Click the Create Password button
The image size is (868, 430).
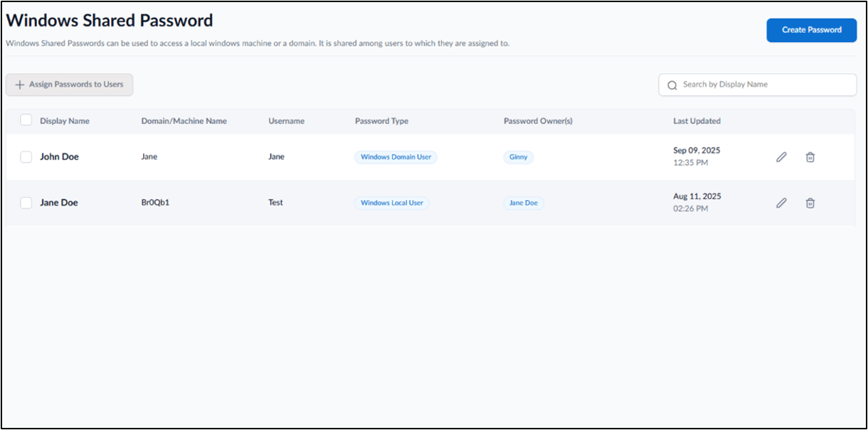pyautogui.click(x=812, y=30)
